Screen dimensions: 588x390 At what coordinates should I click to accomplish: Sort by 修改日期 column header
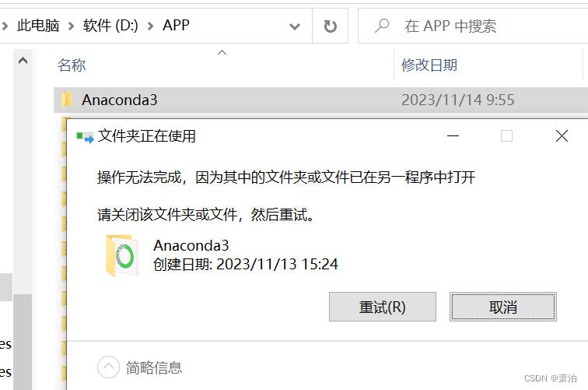click(429, 65)
